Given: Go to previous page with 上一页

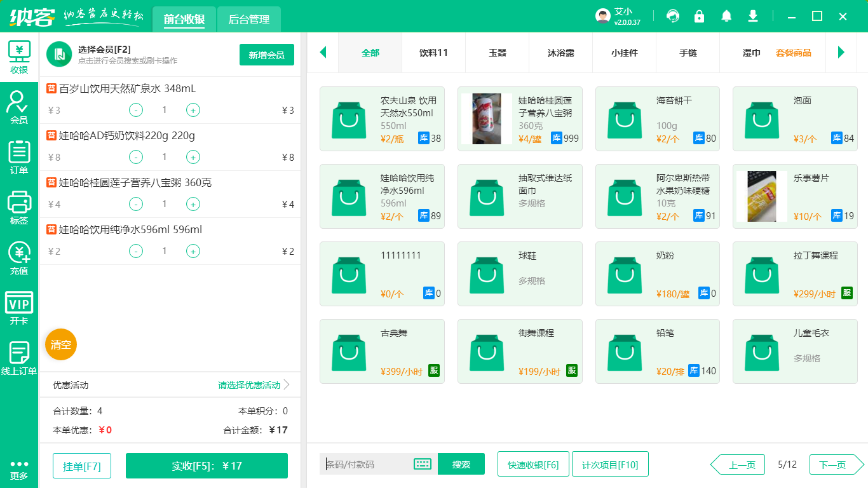Looking at the screenshot, I should (737, 465).
